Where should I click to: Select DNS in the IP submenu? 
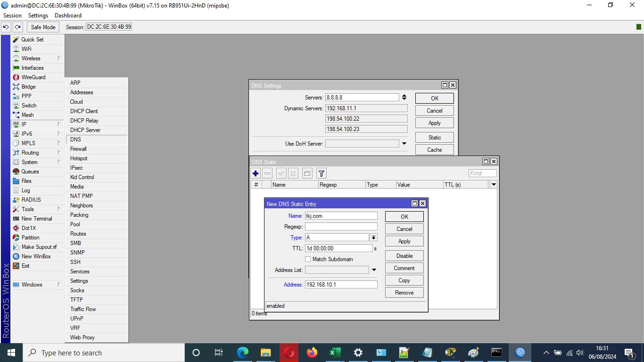tap(97, 140)
